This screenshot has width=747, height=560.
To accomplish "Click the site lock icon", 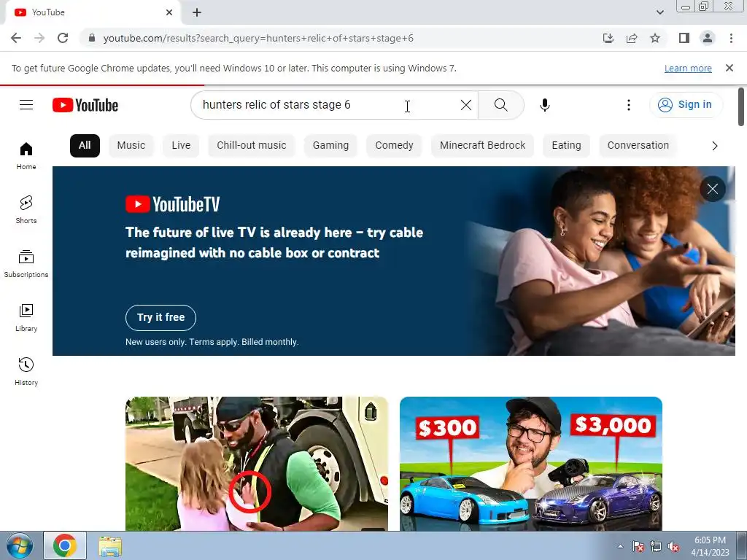I will pos(92,38).
